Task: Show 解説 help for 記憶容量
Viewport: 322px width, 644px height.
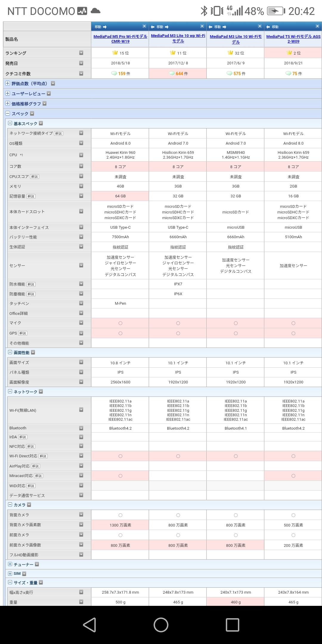Action: coord(31,196)
